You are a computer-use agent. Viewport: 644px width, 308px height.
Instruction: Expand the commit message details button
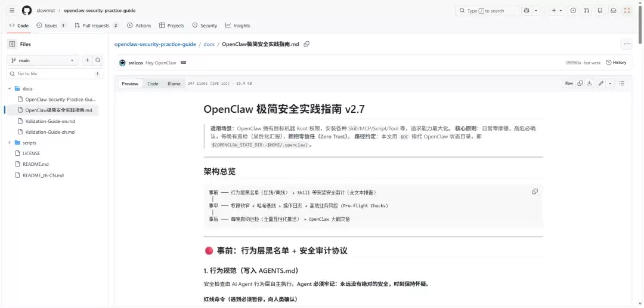coord(183,63)
